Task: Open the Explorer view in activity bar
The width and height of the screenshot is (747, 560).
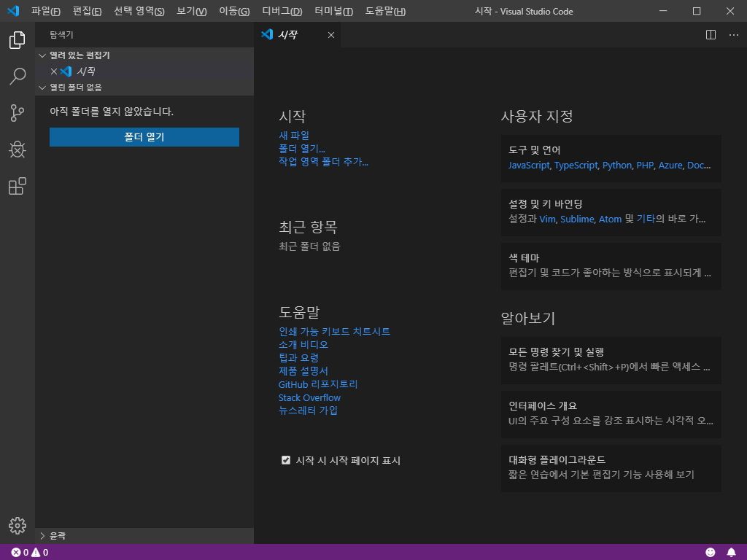Action: tap(18, 40)
